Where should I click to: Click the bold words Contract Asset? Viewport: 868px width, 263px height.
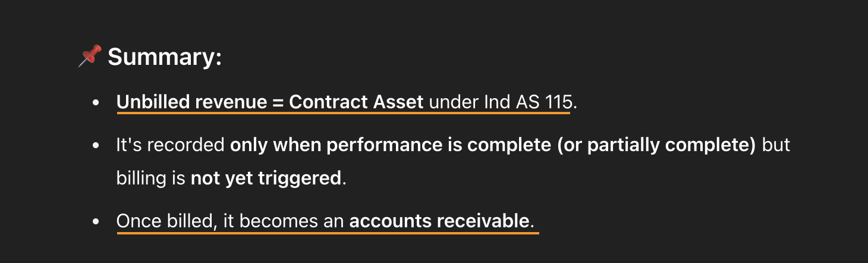pyautogui.click(x=356, y=102)
